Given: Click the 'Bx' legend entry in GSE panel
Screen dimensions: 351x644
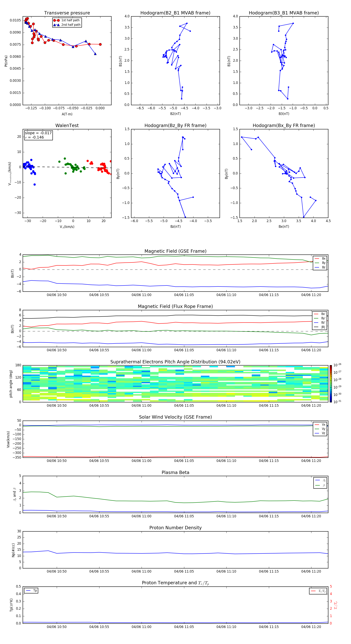Looking at the screenshot, I should (x=320, y=259).
